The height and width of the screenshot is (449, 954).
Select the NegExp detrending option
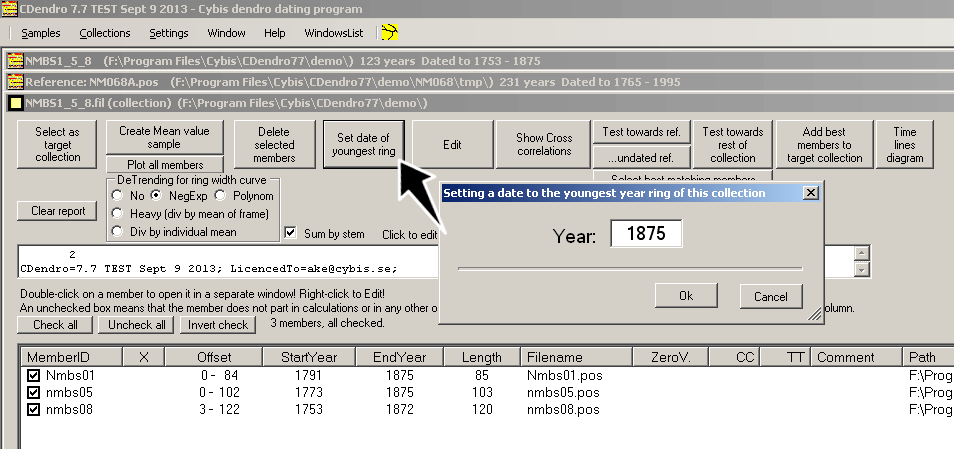click(156, 196)
